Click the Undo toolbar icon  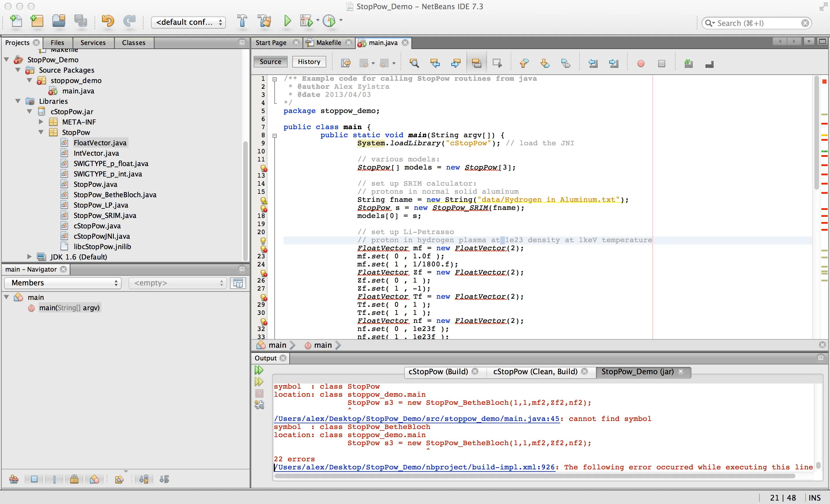108,21
